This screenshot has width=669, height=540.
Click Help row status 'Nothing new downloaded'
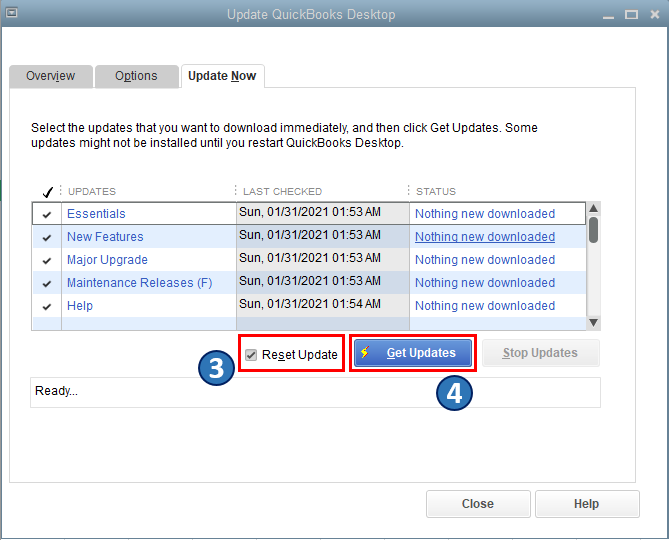pos(485,306)
